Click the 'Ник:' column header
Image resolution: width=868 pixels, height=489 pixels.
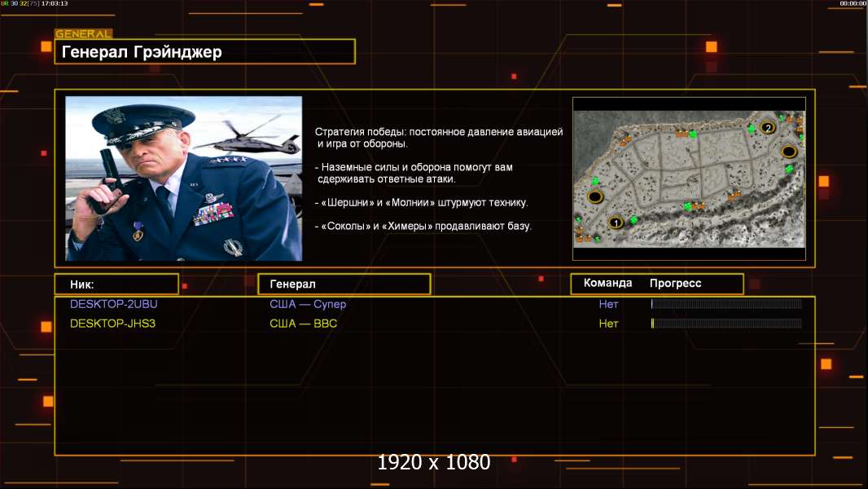[116, 284]
